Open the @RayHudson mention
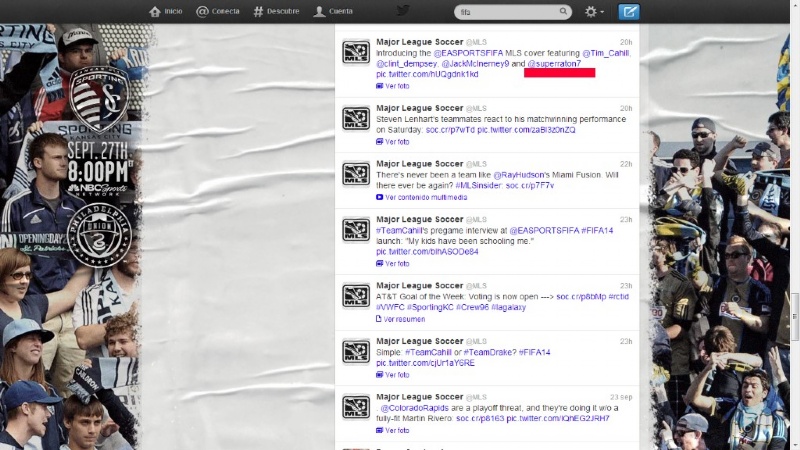The height and width of the screenshot is (450, 800). pyautogui.click(x=519, y=175)
